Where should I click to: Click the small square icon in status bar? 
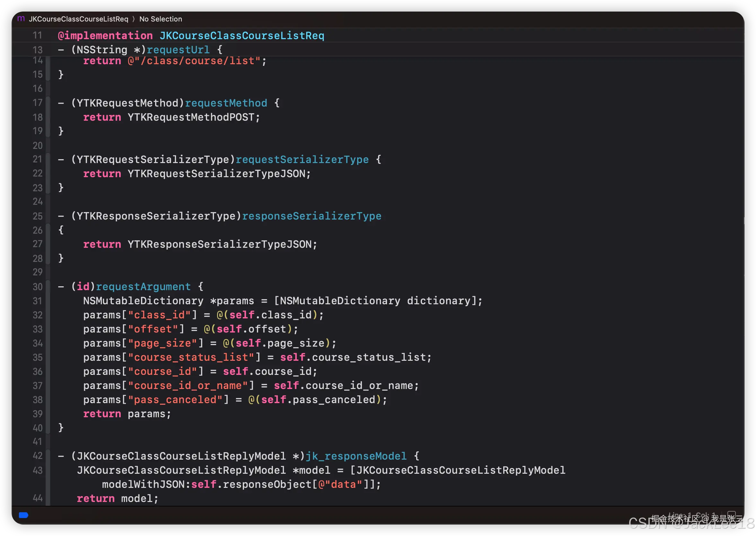tap(732, 515)
